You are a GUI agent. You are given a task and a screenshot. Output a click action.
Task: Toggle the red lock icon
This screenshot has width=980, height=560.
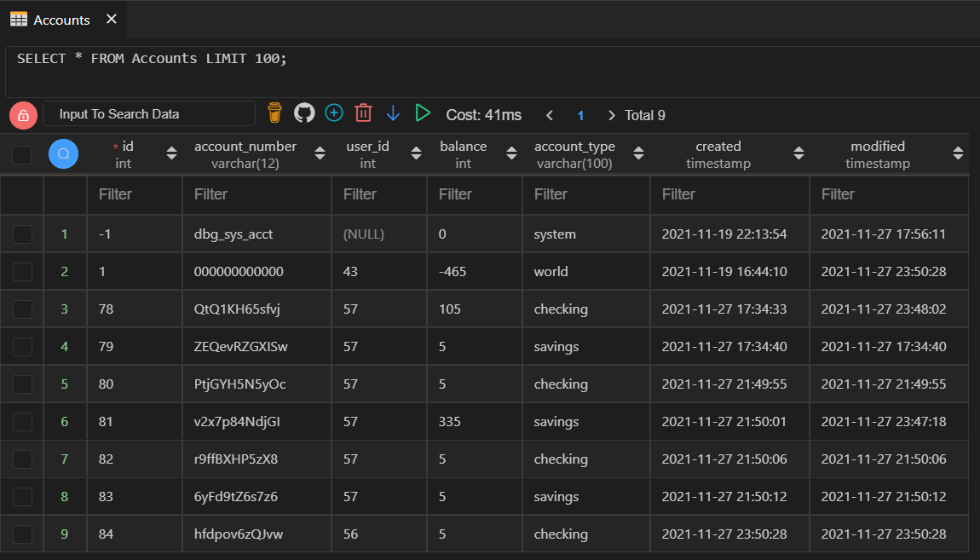23,113
